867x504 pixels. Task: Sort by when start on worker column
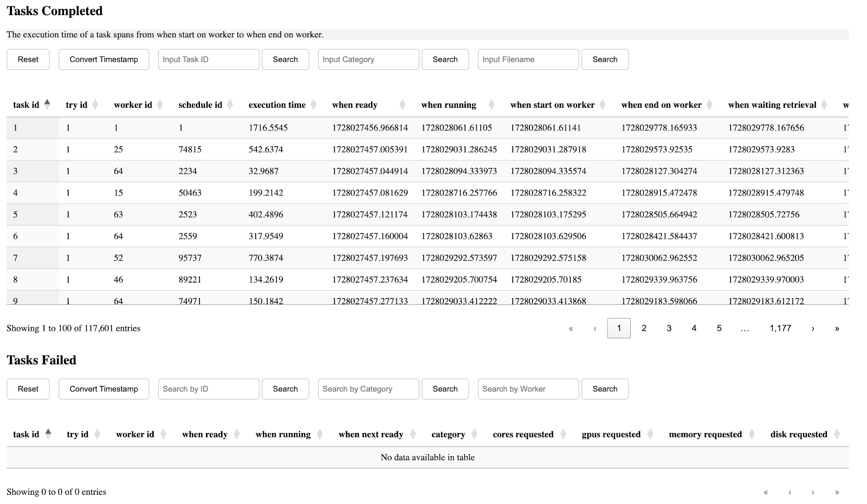(552, 104)
